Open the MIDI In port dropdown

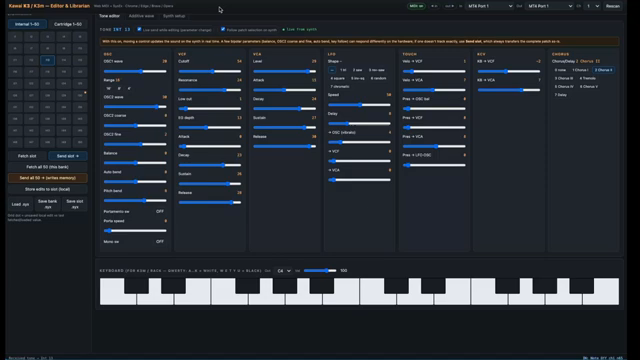point(490,6)
